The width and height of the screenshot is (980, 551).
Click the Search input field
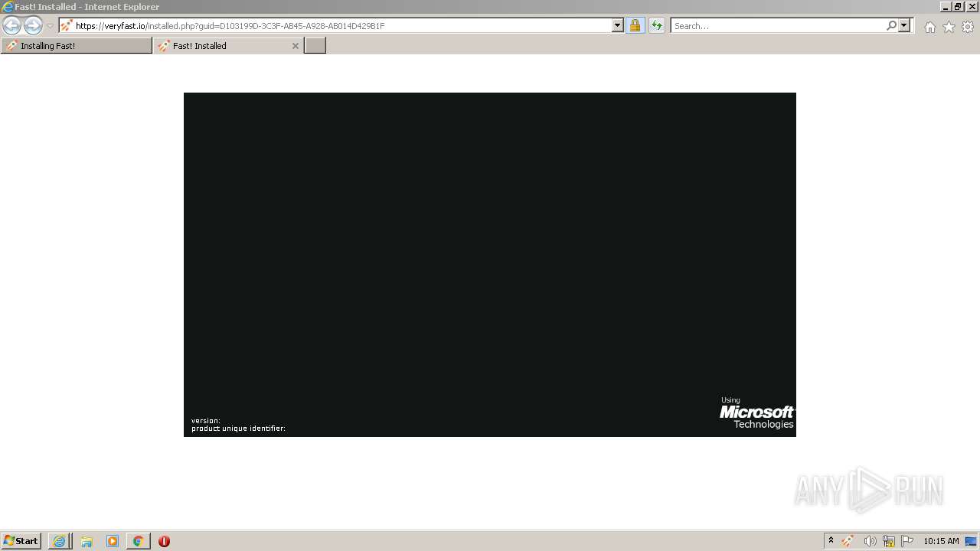click(x=778, y=25)
